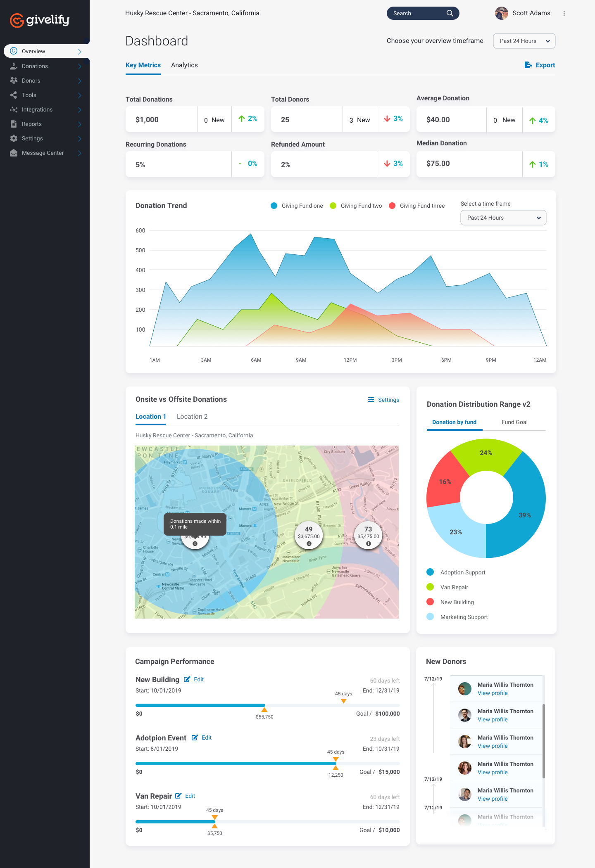Image resolution: width=595 pixels, height=868 pixels.
Task: Click the edit pencil icon next to New Building
Action: point(187,679)
